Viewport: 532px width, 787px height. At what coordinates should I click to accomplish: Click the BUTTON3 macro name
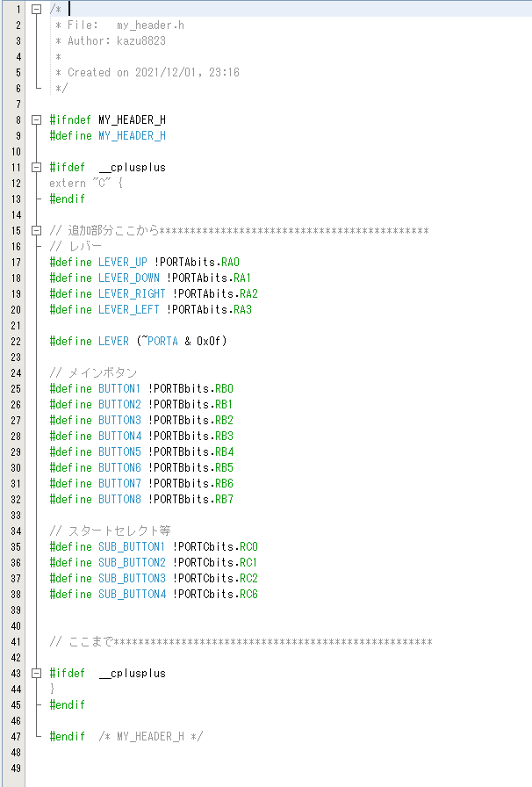(119, 420)
